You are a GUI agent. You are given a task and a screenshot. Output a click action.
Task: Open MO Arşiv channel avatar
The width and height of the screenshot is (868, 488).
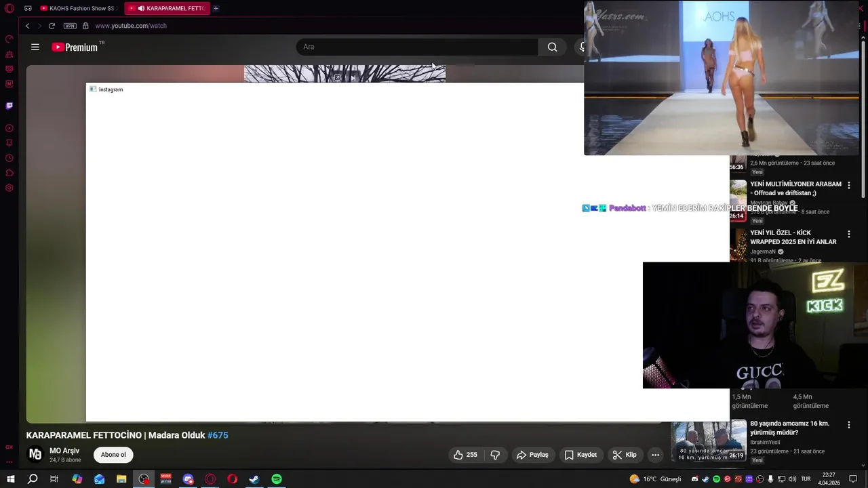35,454
